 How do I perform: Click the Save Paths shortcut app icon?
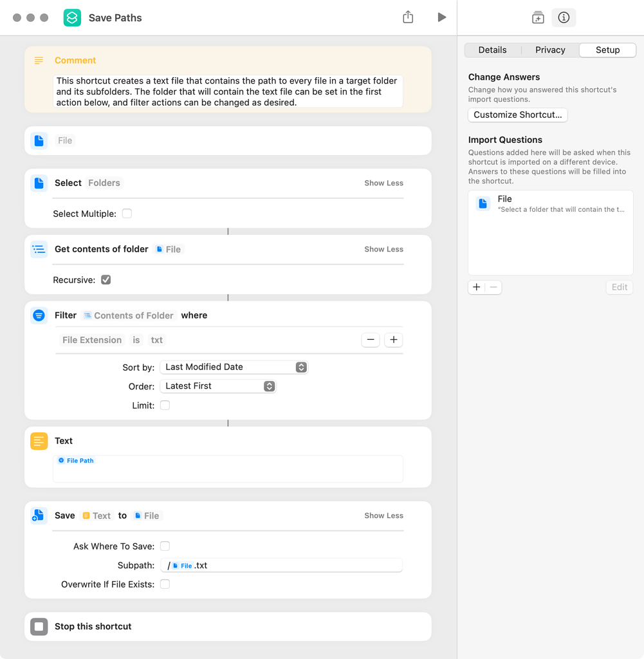click(x=72, y=17)
